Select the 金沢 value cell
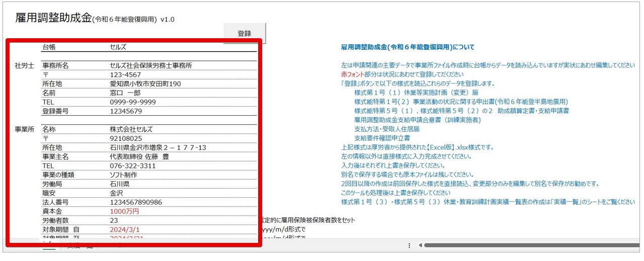This screenshot has width=644, height=261. point(117,193)
